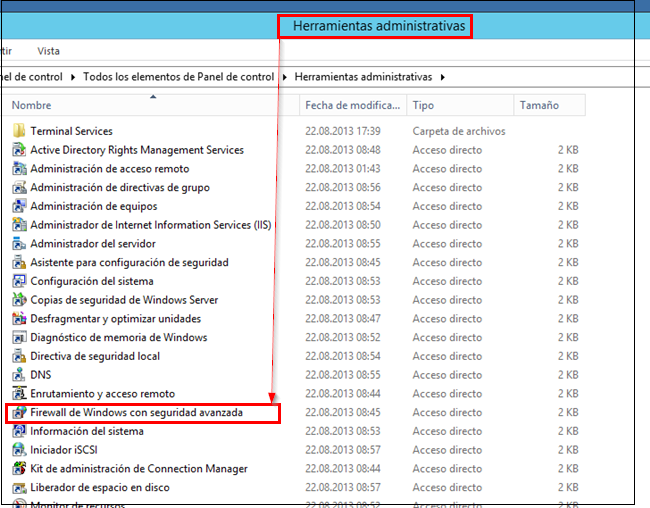This screenshot has height=508, width=650.
Task: Click the Administrador de Internet Information Services icon
Action: click(19, 225)
